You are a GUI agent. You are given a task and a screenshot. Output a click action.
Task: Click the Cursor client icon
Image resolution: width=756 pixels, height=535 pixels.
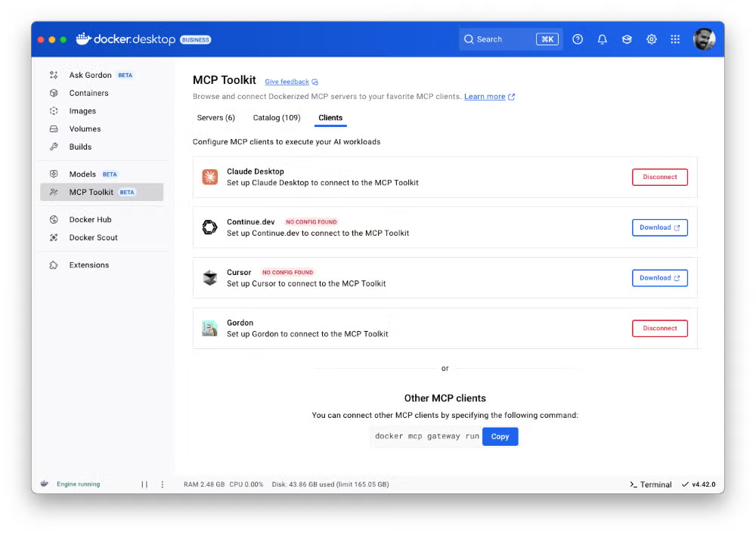click(209, 277)
